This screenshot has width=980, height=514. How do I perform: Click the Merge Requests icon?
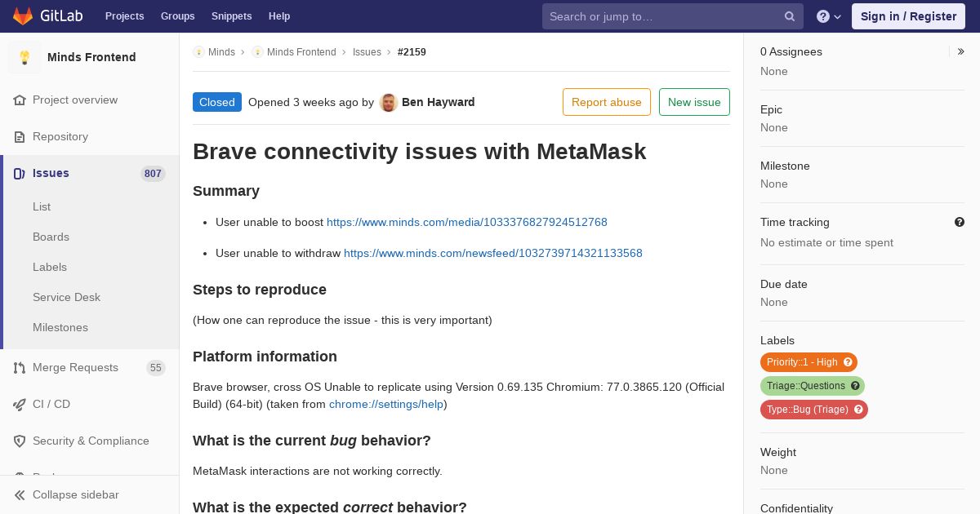click(20, 368)
